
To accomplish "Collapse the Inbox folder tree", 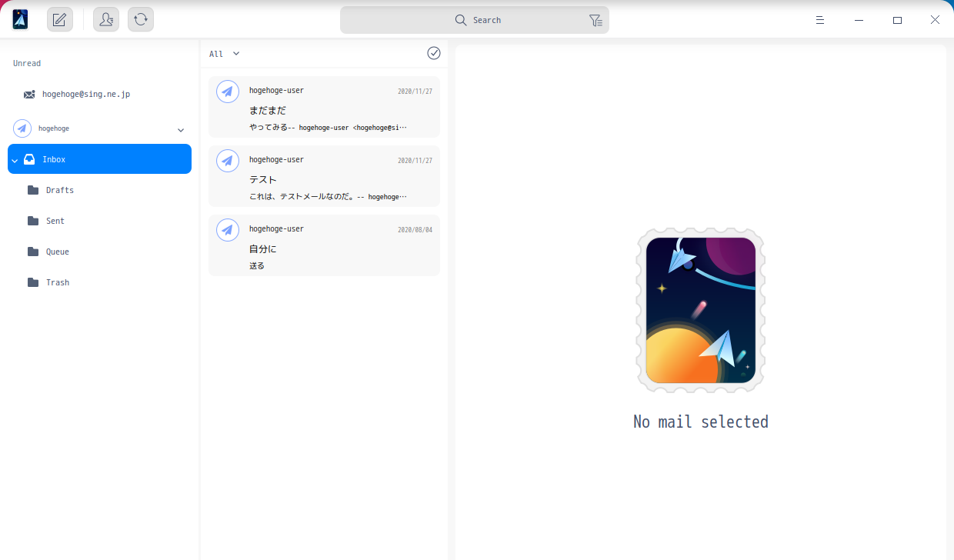I will tap(15, 160).
